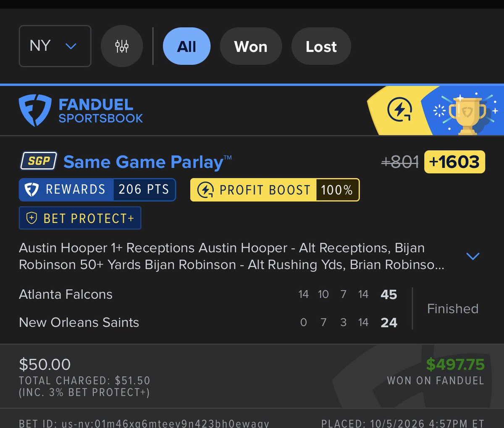Switch to the Lost filter
This screenshot has width=504, height=428.
(321, 46)
